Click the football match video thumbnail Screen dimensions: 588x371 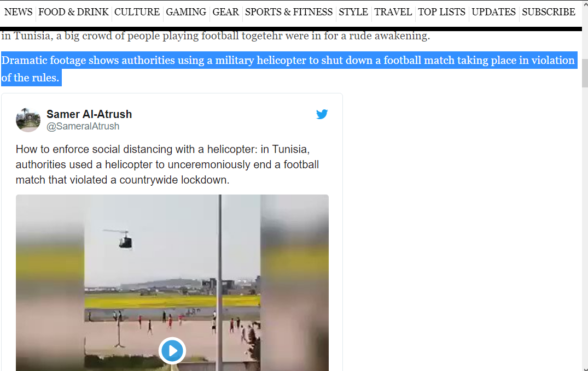click(172, 282)
